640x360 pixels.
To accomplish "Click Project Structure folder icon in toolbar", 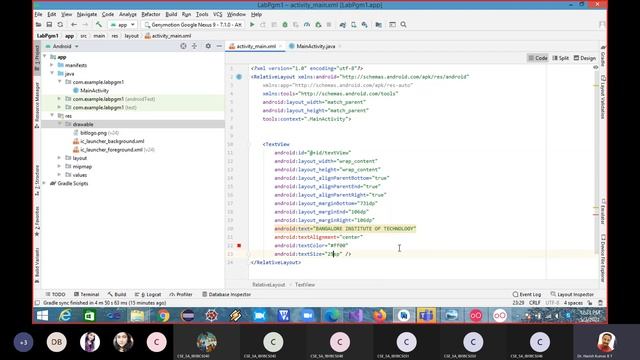I will (379, 25).
